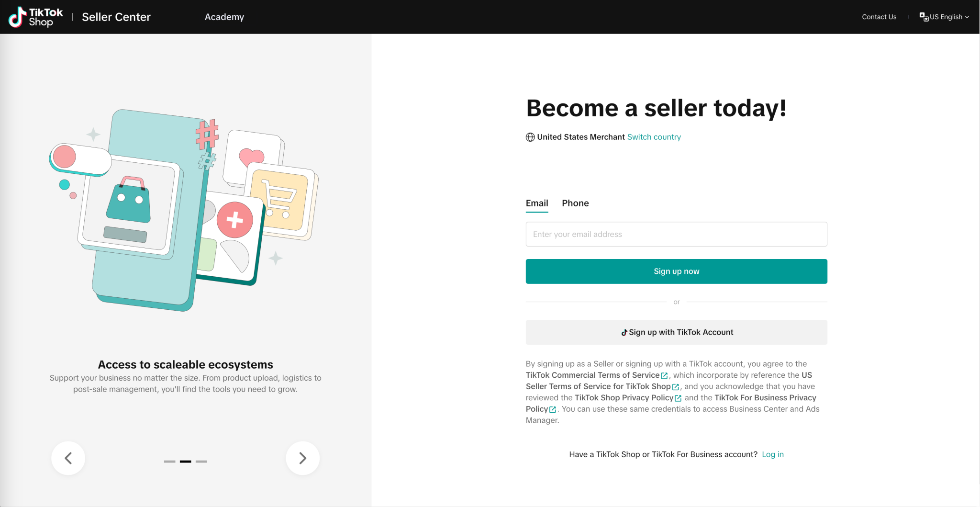This screenshot has width=980, height=507.
Task: Select the Email tab
Action: click(537, 203)
